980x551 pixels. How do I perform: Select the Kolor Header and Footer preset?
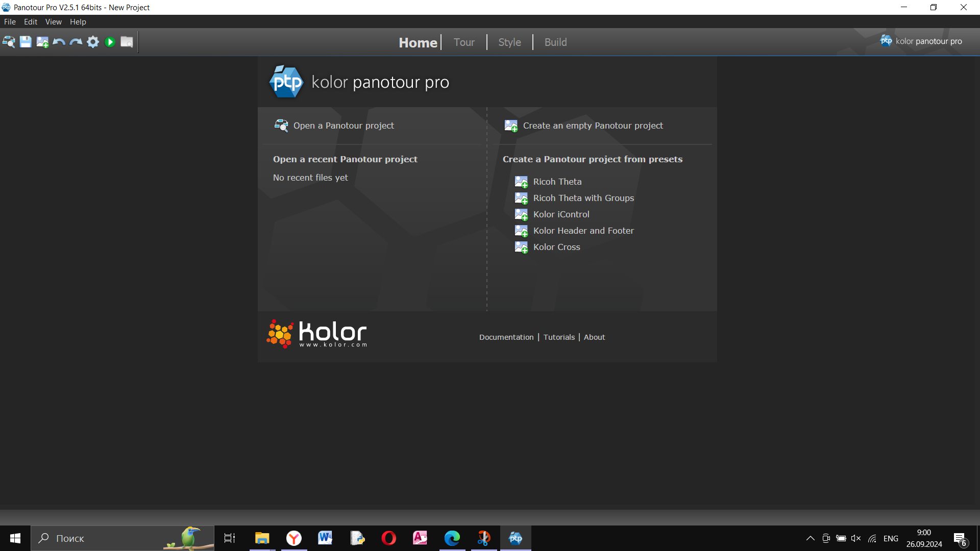pos(583,231)
